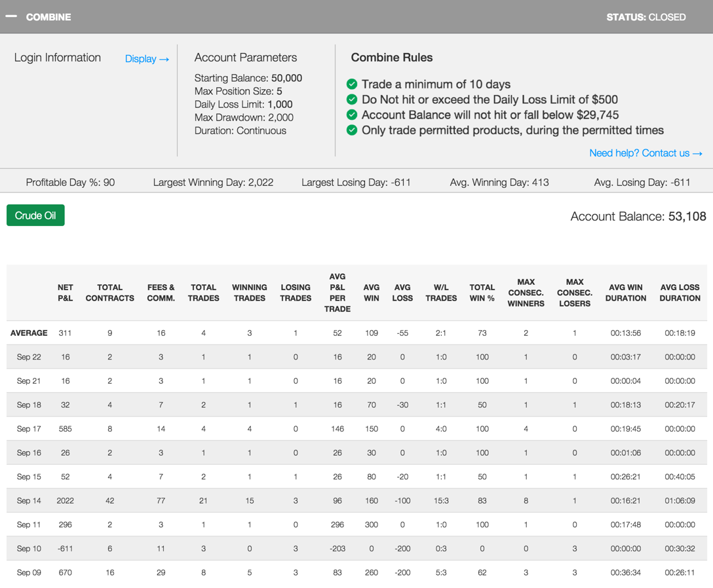Click the AVERAGE summary row label
The height and width of the screenshot is (588, 713).
pos(29,333)
